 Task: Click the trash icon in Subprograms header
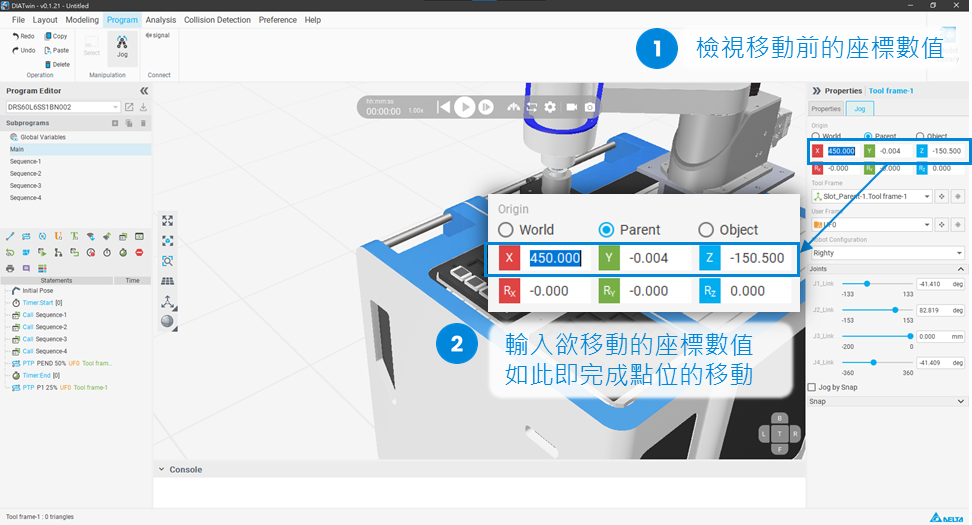click(143, 123)
